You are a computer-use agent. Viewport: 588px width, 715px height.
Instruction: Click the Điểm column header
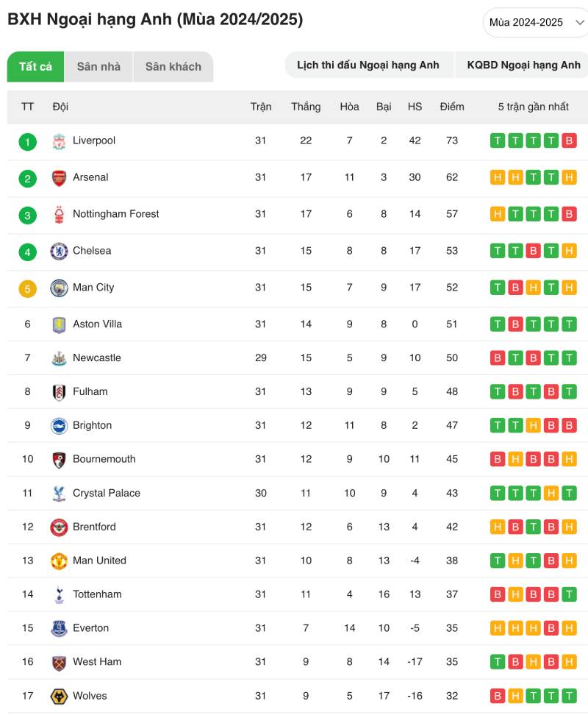click(x=452, y=107)
